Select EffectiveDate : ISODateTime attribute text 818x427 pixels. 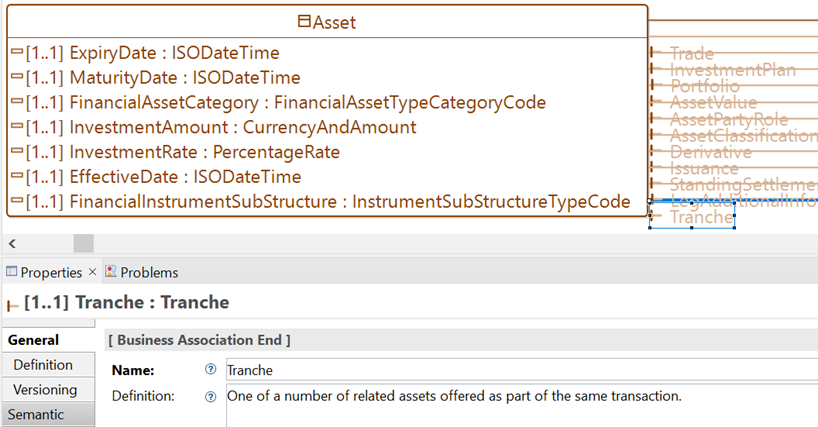(x=185, y=177)
